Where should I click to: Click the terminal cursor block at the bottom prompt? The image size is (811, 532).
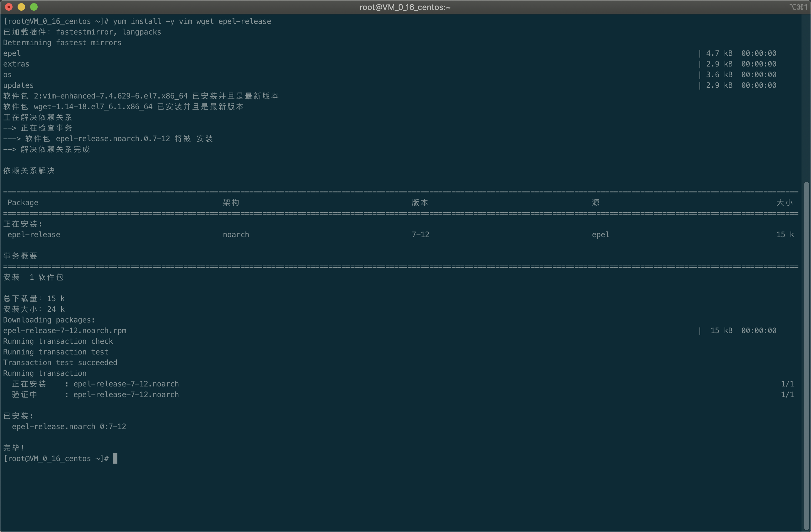tap(115, 458)
